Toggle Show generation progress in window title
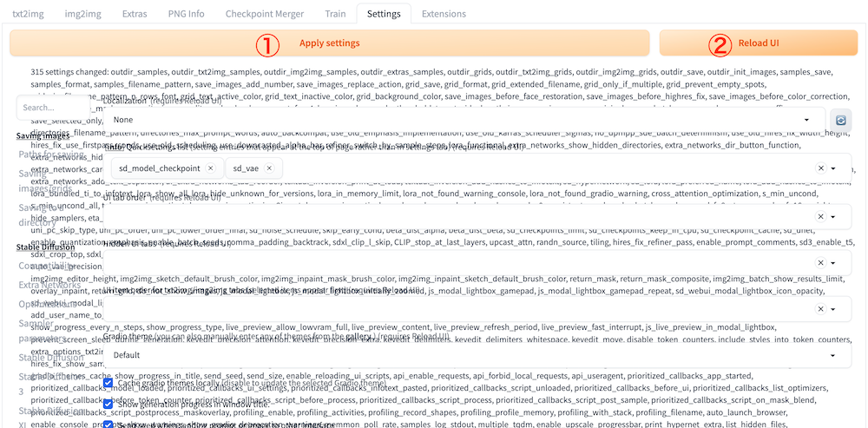The image size is (868, 428). [108, 404]
